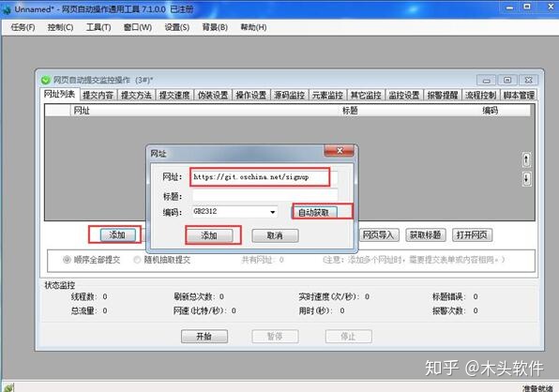Switch to the 其它监控 tab

point(366,95)
